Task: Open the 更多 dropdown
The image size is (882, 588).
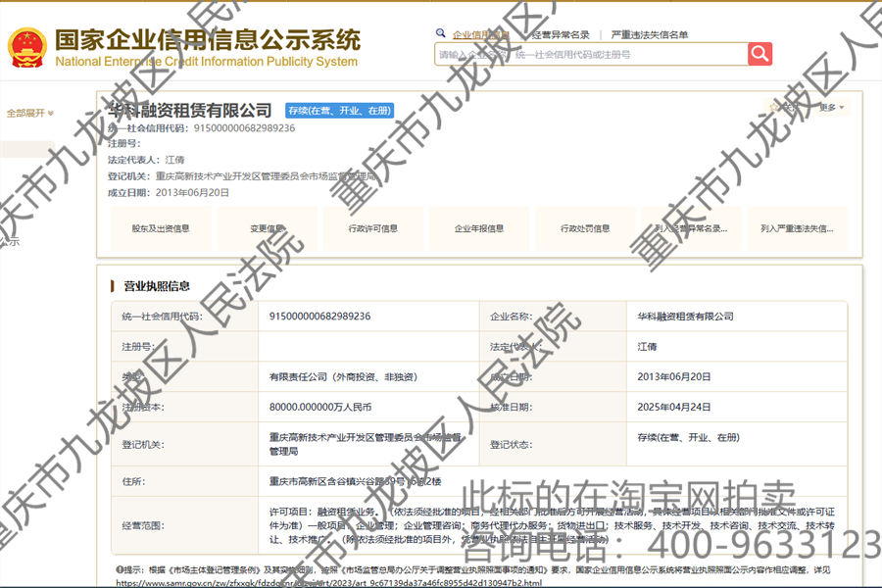Action: coord(831,108)
